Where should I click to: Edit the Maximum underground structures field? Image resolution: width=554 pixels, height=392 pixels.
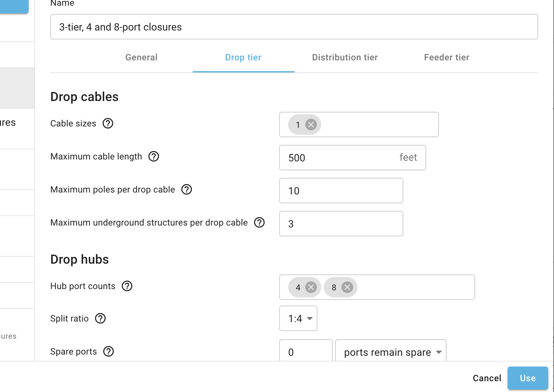click(341, 224)
